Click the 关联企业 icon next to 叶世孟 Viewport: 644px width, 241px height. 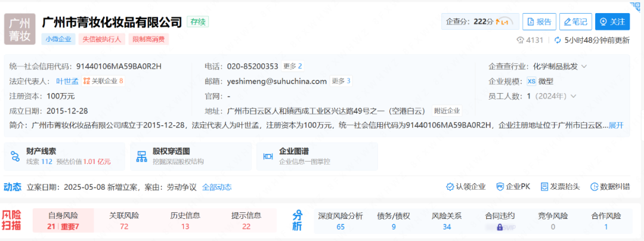click(86, 81)
